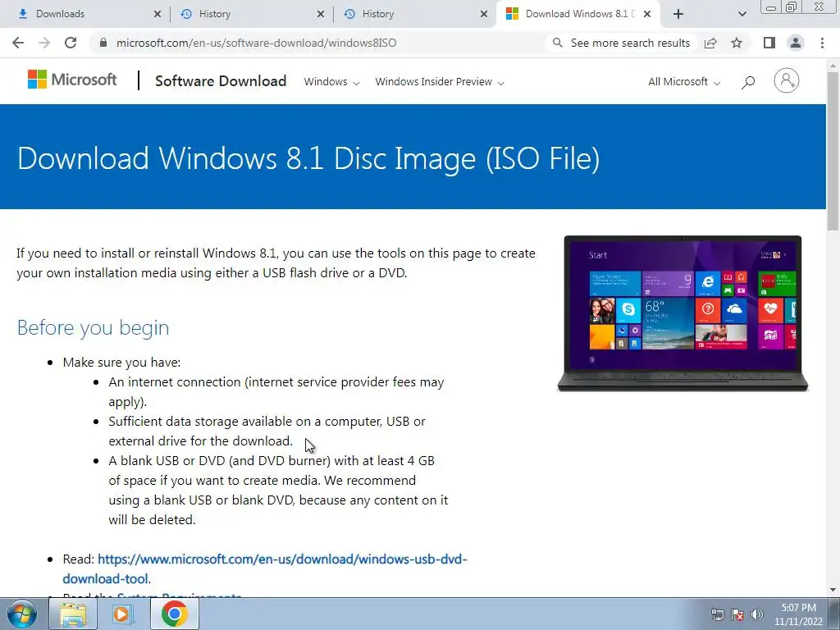Click the scrollbar down arrow

click(833, 590)
